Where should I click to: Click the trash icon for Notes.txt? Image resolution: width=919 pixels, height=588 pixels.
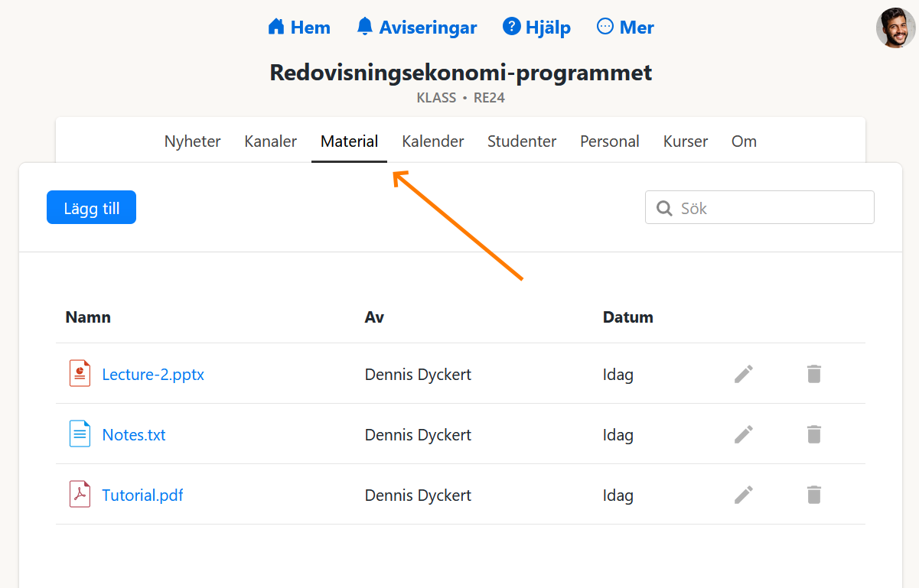pyautogui.click(x=813, y=434)
